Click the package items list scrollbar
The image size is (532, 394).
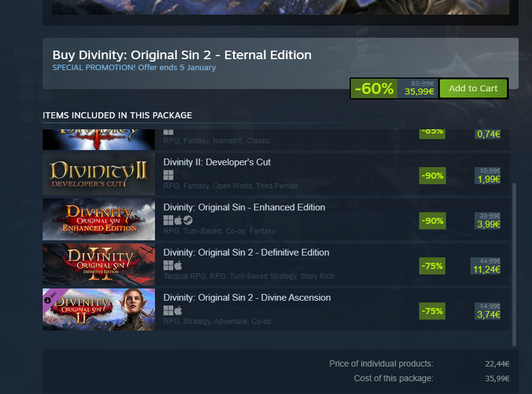tap(514, 265)
